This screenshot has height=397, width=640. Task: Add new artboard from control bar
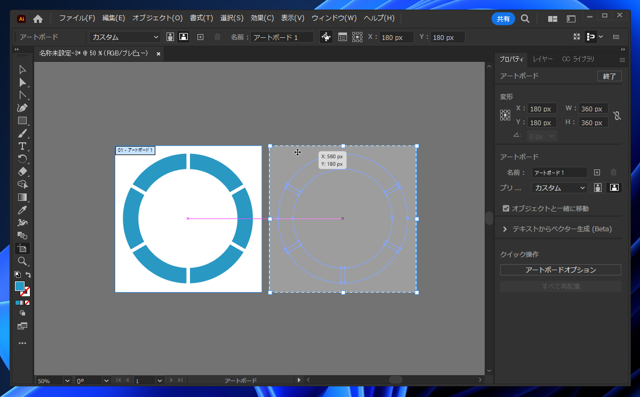tap(200, 37)
